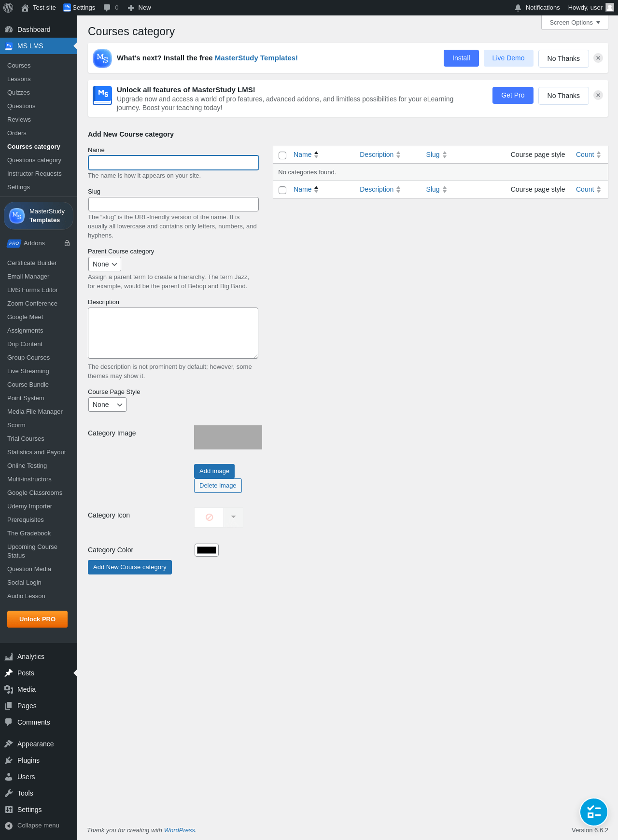The height and width of the screenshot is (840, 618).
Task: Focus the Description textarea
Action: click(x=173, y=333)
